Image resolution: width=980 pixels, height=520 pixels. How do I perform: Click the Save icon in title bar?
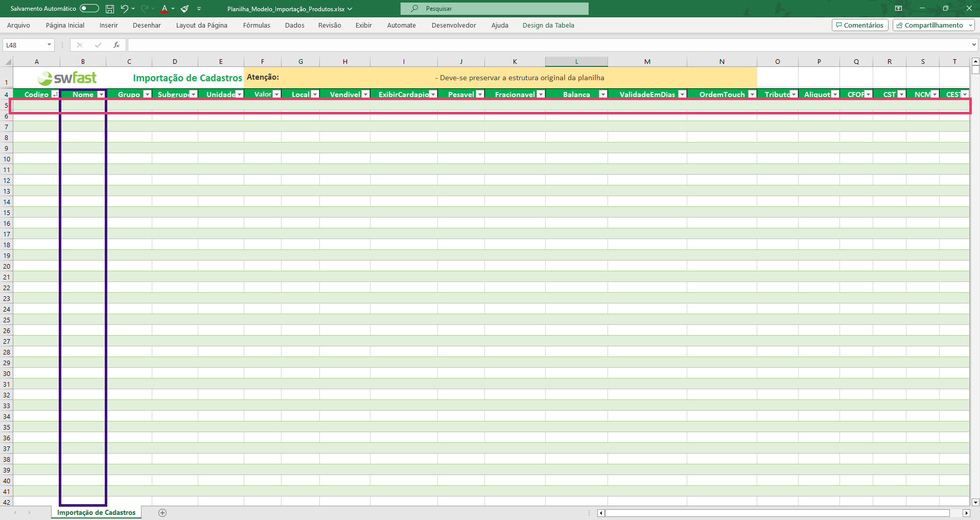[x=110, y=9]
